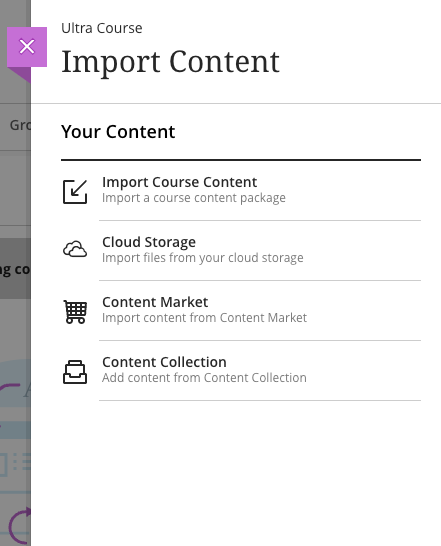Click the inbox tray Content Collection icon
The image size is (441, 546).
point(75,372)
